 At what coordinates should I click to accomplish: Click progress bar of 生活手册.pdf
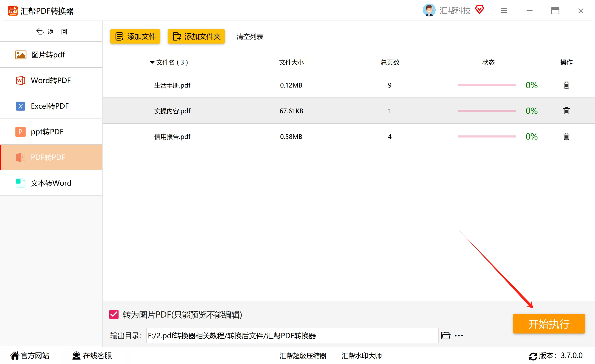[x=487, y=85]
